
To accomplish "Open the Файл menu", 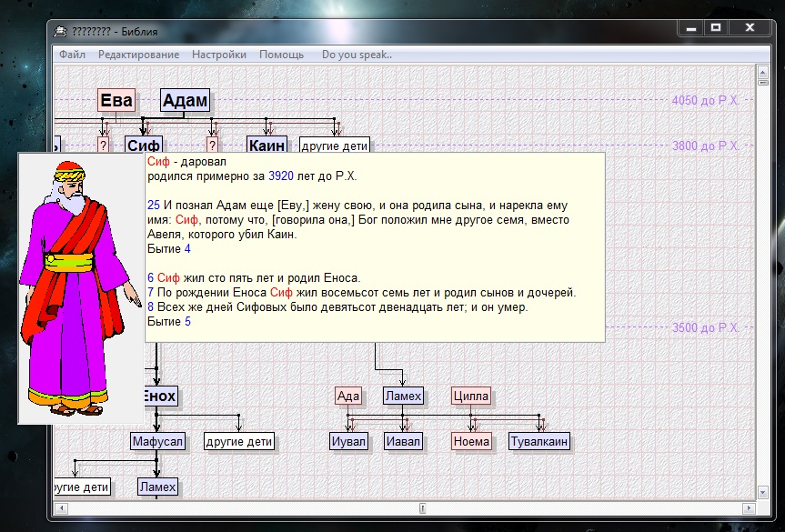I will click(72, 55).
